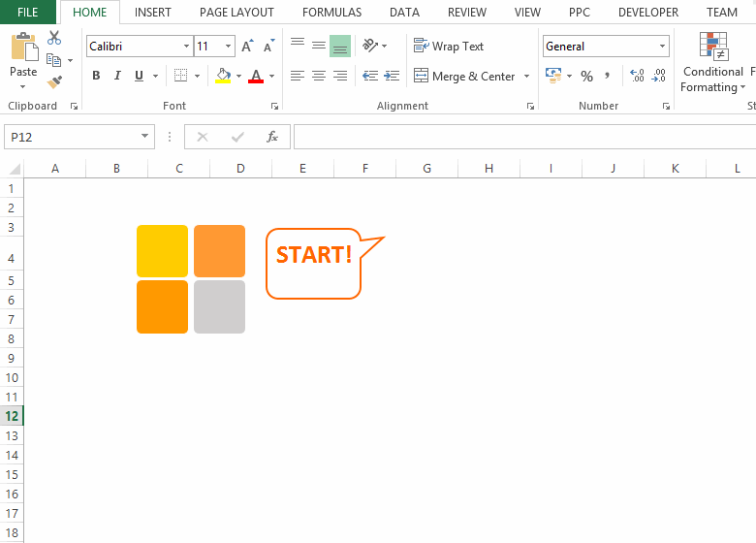Apply red font color A
Viewport: 756px width, 543px height.
click(256, 76)
